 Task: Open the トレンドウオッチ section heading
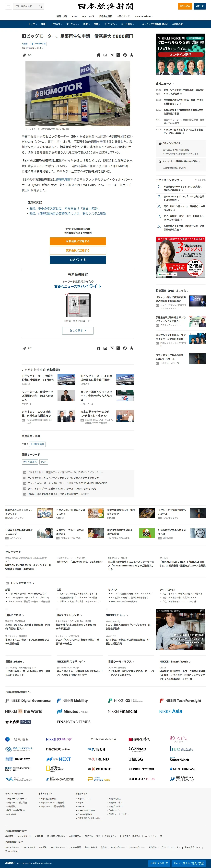coord(22,583)
